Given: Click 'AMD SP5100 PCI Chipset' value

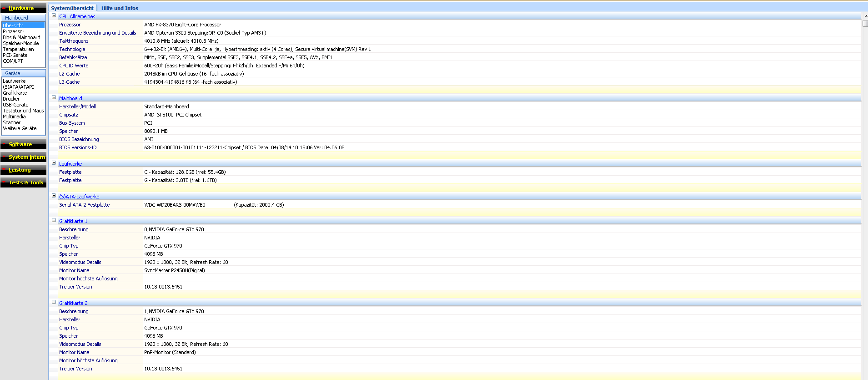Looking at the screenshot, I should coord(173,115).
